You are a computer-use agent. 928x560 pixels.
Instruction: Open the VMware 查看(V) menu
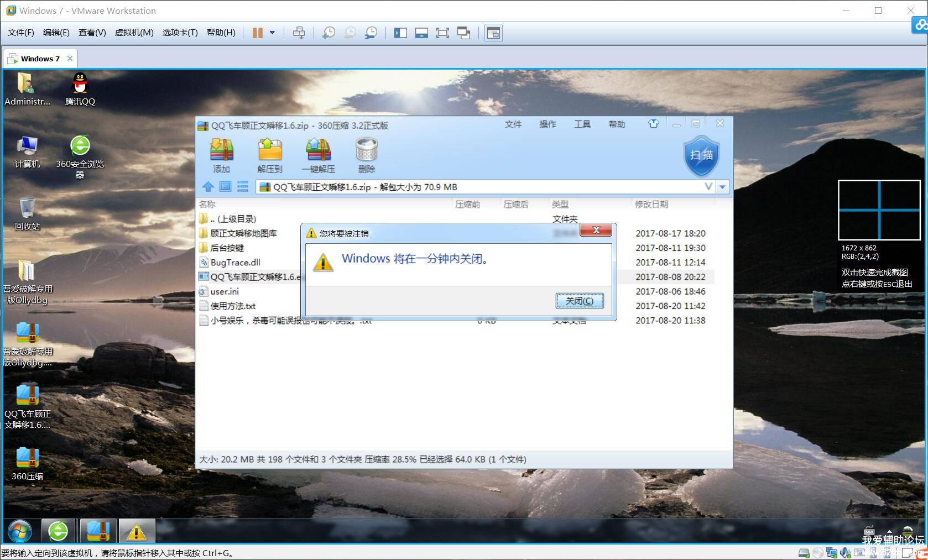click(92, 33)
